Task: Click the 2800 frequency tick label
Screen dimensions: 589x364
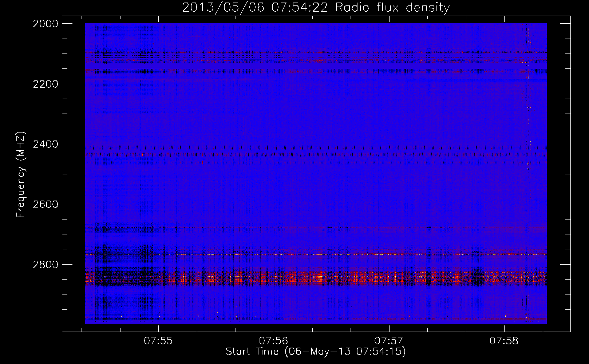Action: tap(46, 265)
